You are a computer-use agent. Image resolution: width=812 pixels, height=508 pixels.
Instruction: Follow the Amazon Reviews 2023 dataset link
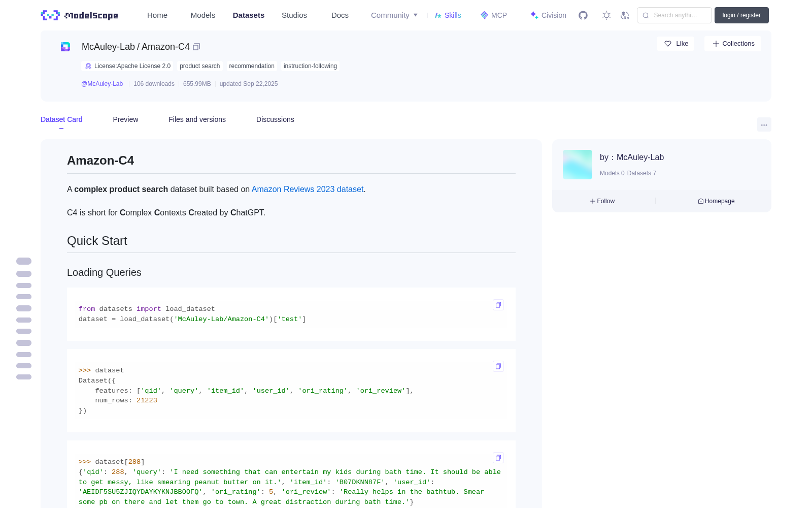click(x=308, y=189)
